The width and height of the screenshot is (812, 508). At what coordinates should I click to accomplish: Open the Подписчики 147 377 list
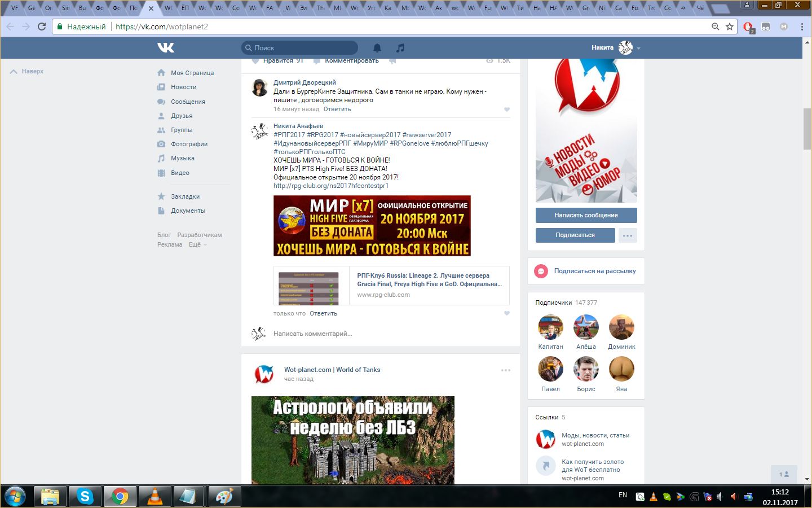pos(566,303)
